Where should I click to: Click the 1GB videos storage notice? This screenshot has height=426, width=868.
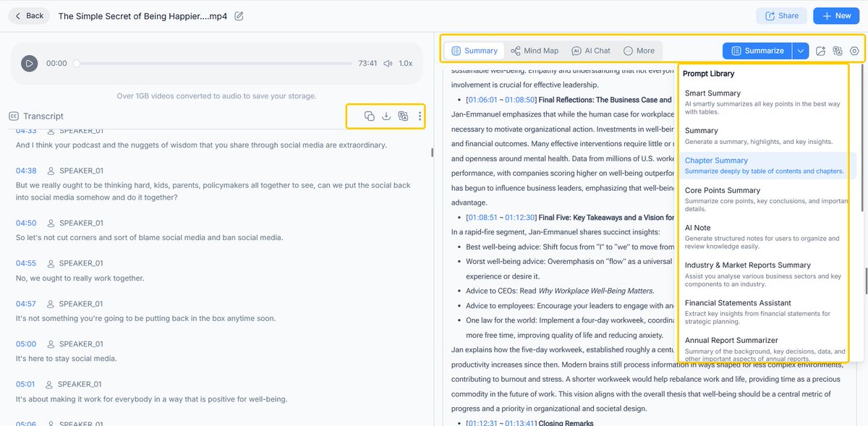[216, 95]
